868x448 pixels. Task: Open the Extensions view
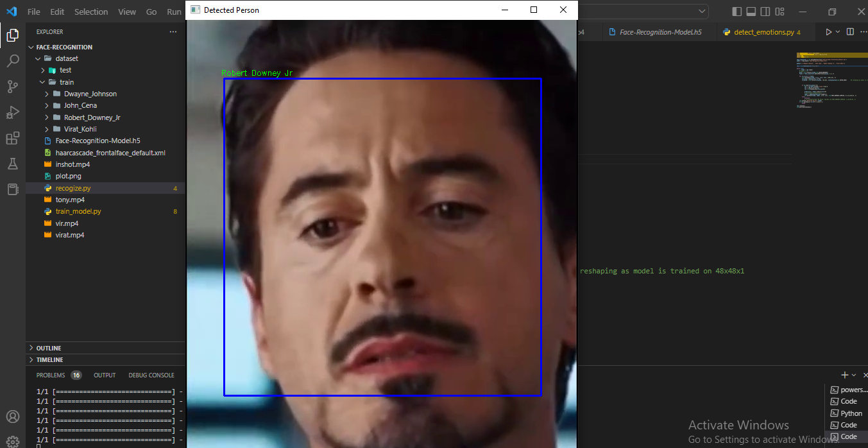click(x=13, y=138)
